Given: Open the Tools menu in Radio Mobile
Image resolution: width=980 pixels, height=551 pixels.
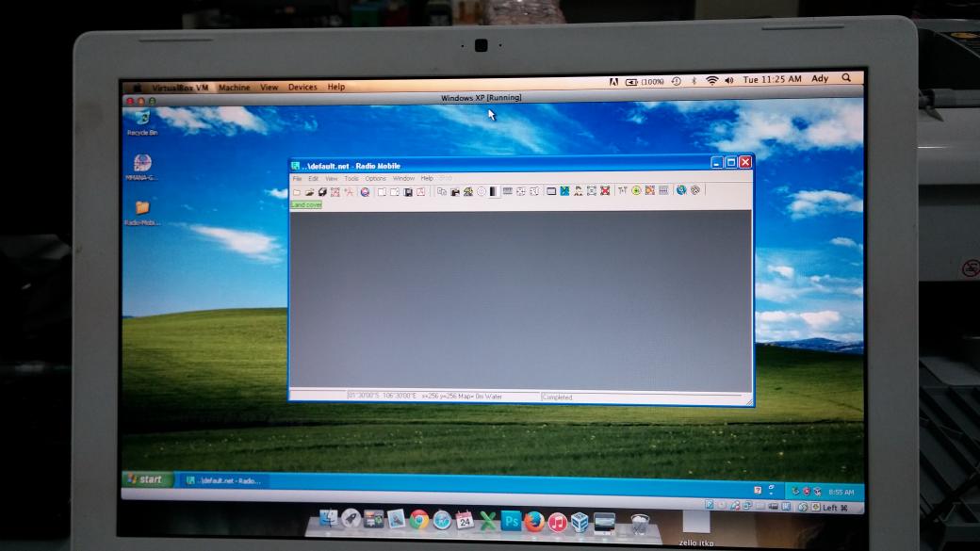Looking at the screenshot, I should point(351,179).
